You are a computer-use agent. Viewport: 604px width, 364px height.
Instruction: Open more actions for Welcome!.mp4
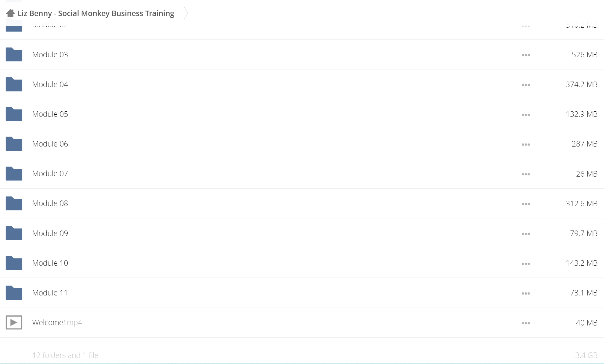pos(526,323)
